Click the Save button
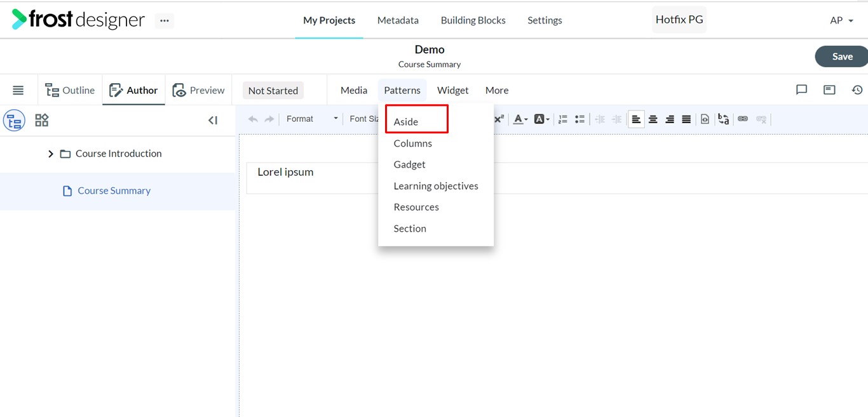 pos(842,56)
